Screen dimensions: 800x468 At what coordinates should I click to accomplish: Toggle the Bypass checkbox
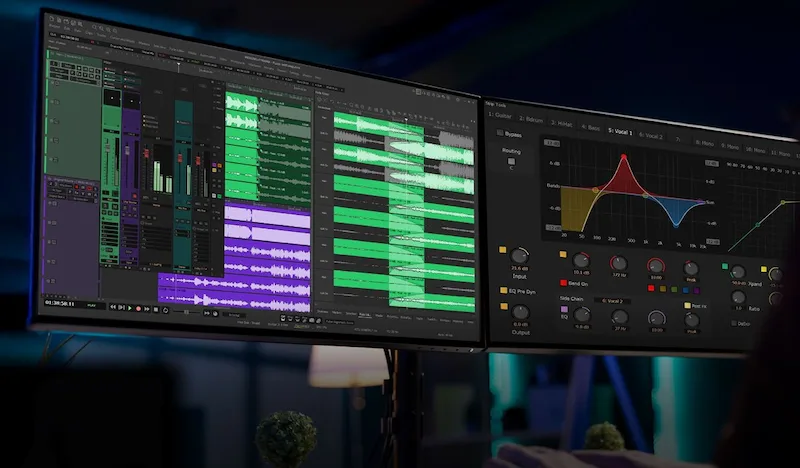502,134
